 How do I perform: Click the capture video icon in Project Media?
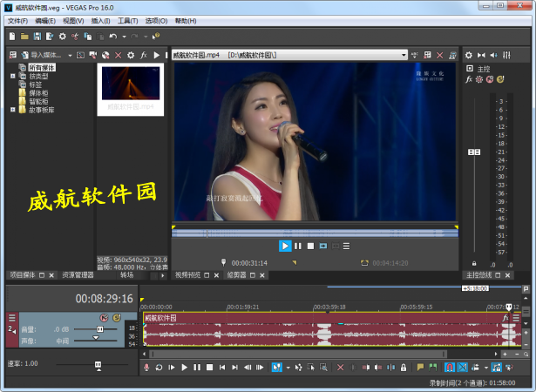point(92,55)
